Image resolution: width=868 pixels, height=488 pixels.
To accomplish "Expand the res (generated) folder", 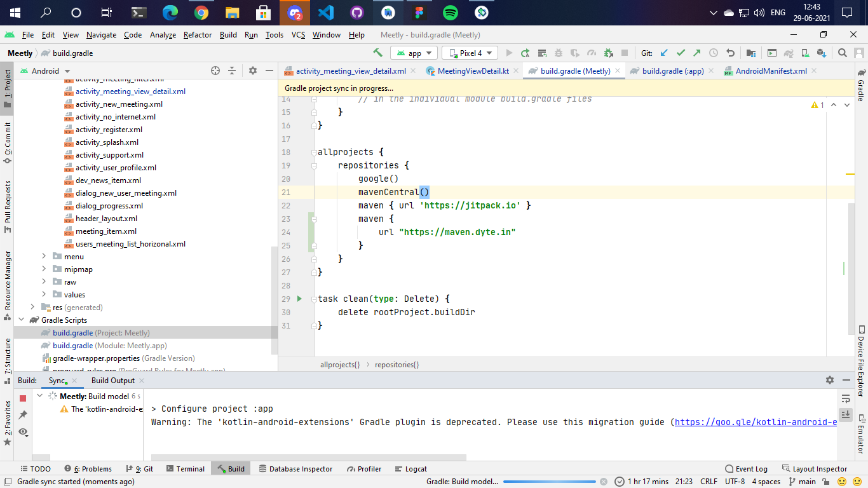I will pyautogui.click(x=33, y=307).
